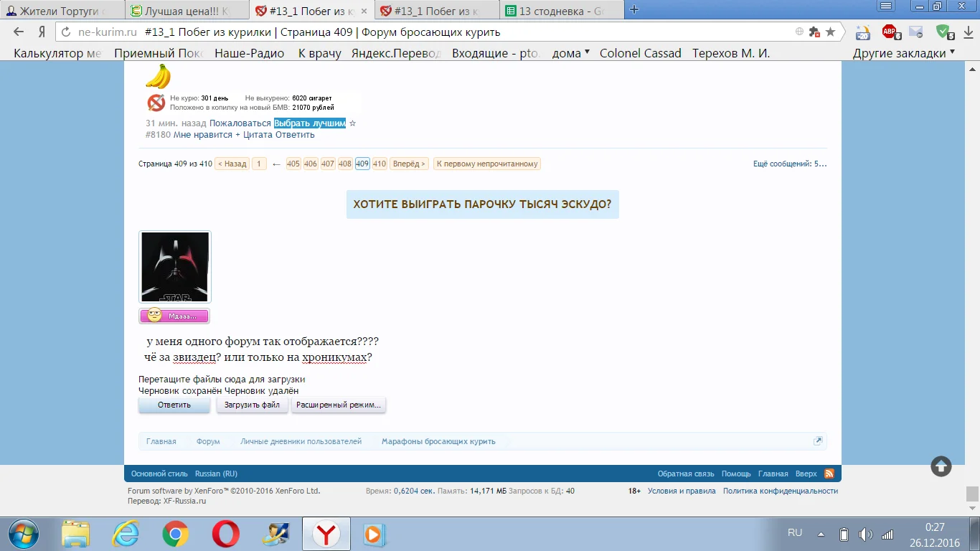Switch keyboard language via RU indicator
Image resolution: width=980 pixels, height=551 pixels.
[x=795, y=532]
